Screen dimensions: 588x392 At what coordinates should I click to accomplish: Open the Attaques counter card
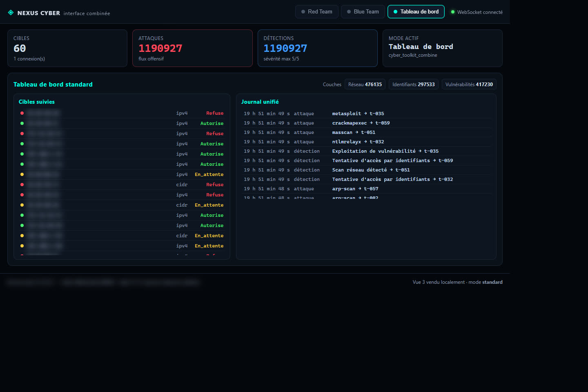tap(192, 48)
